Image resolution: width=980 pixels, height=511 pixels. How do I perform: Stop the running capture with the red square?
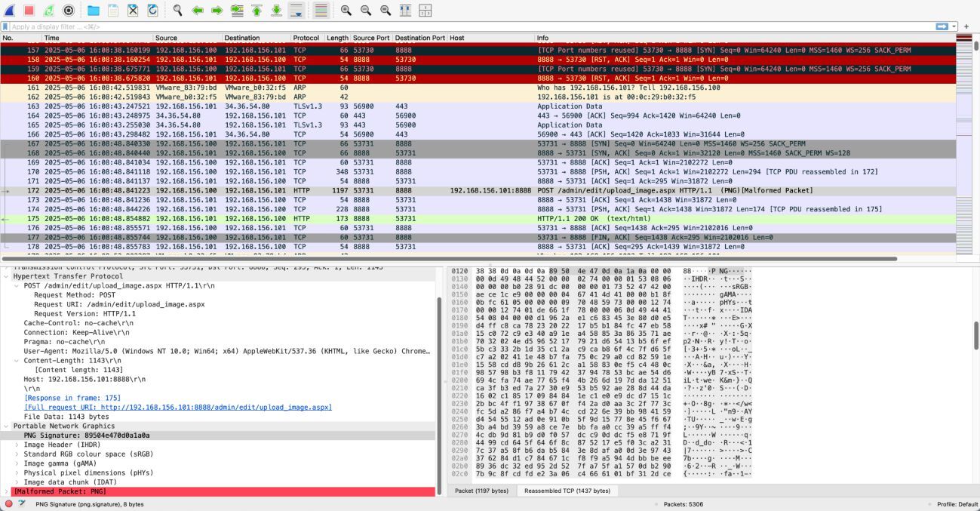[x=29, y=11]
